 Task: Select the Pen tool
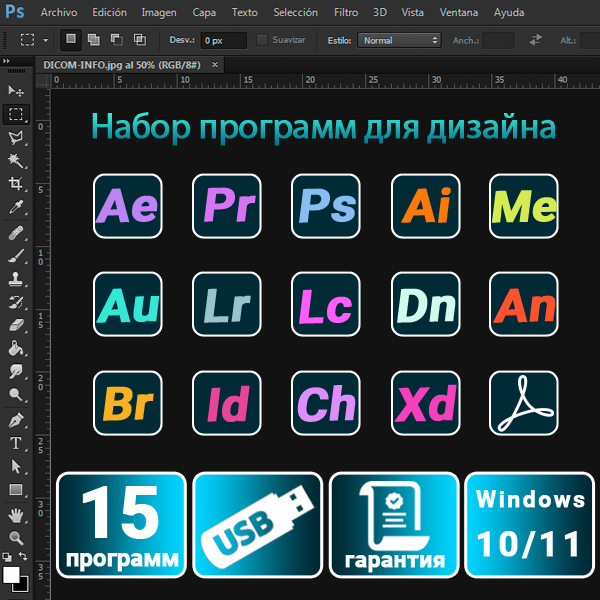pos(16,420)
